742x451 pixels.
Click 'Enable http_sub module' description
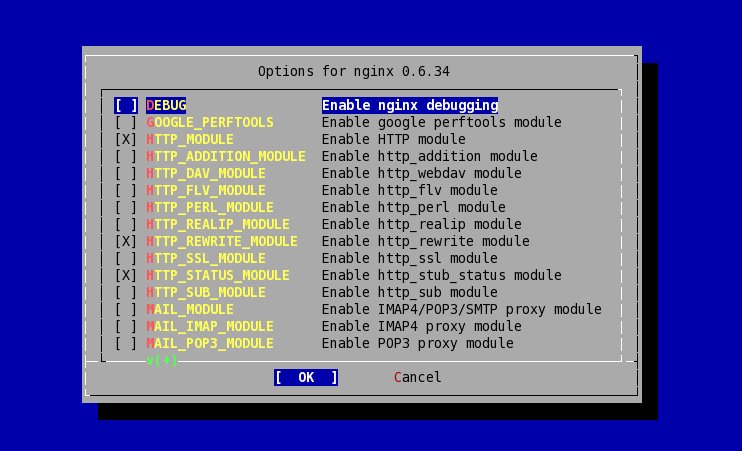coord(410,292)
